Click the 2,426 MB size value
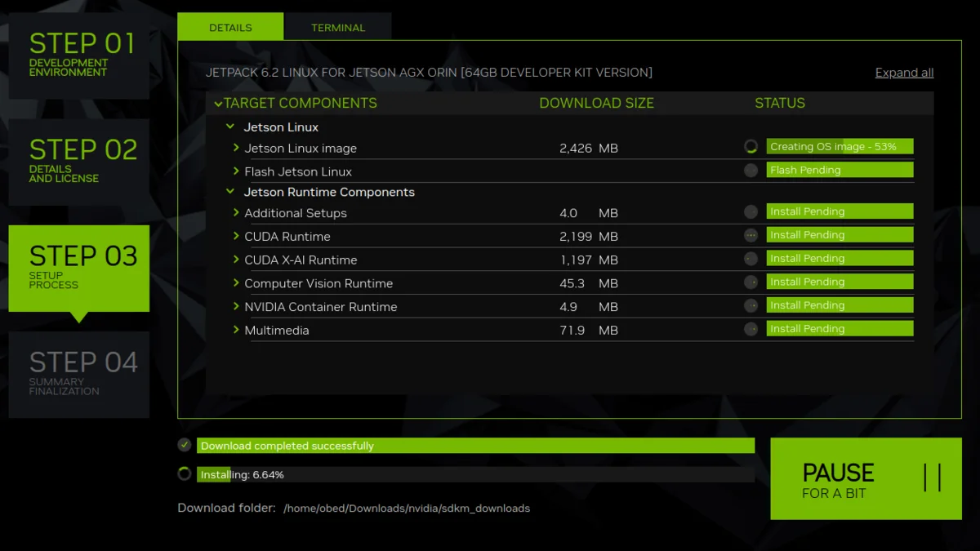 [589, 149]
